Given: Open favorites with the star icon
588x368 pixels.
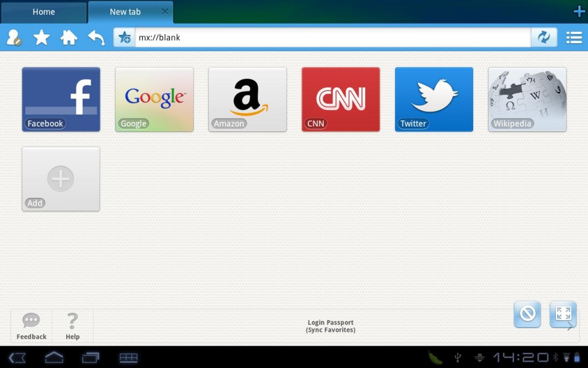Looking at the screenshot, I should [41, 37].
